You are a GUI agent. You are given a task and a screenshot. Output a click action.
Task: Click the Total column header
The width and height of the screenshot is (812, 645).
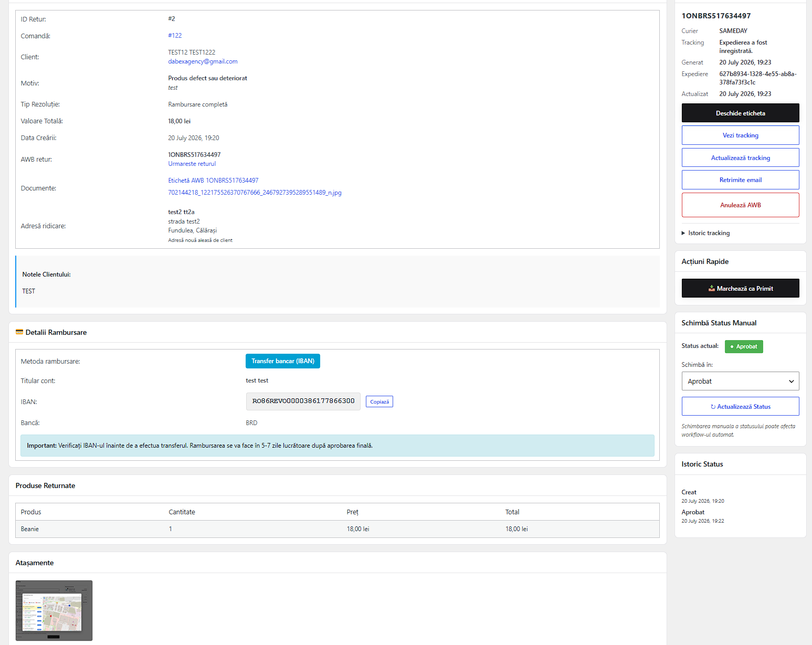pyautogui.click(x=512, y=512)
